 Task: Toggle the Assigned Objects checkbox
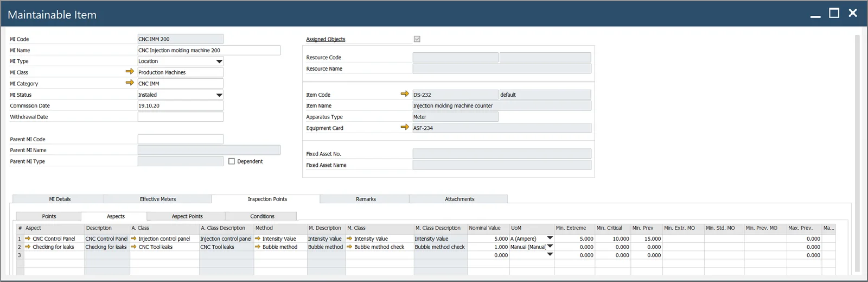417,39
